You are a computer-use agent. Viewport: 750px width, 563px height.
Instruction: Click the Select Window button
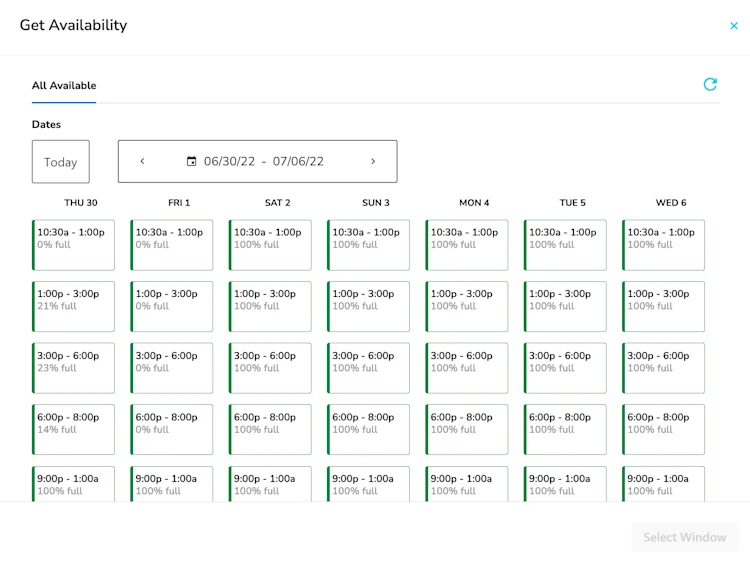coord(684,537)
